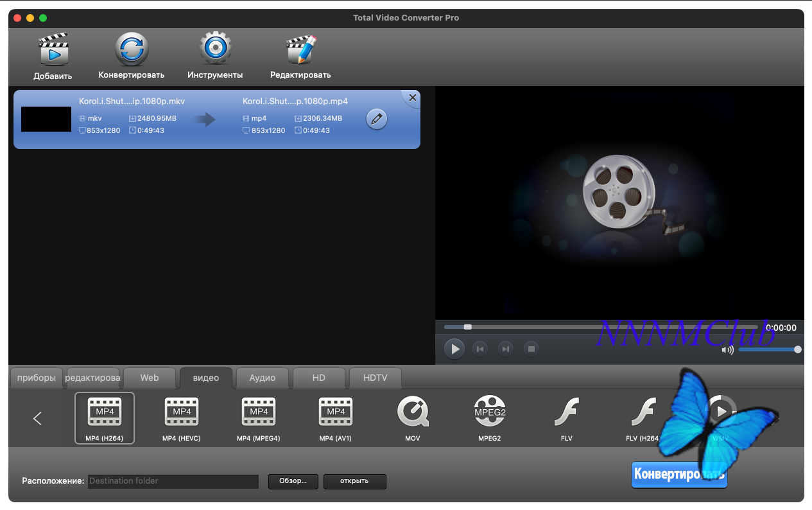812x510 pixels.
Task: Choose the MOV QuickTime format icon
Action: [413, 412]
